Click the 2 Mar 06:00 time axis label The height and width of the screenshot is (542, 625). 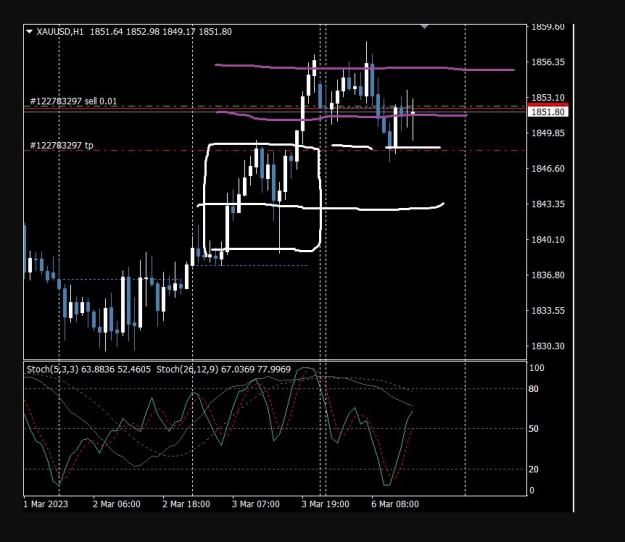pos(116,504)
